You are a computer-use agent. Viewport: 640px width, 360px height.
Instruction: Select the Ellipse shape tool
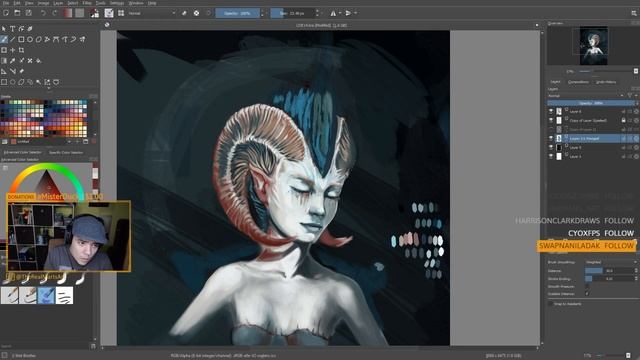(x=30, y=39)
